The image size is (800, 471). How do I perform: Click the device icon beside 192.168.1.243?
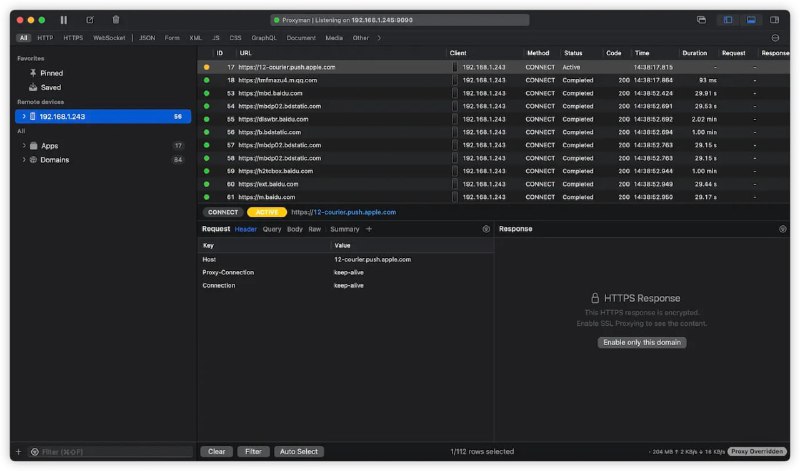(33, 116)
